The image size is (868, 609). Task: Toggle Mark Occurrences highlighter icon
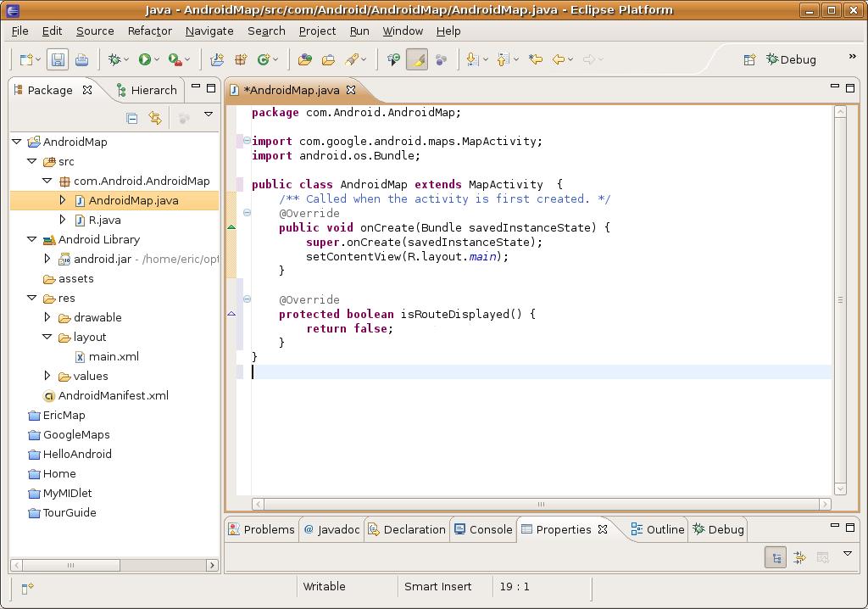(417, 59)
